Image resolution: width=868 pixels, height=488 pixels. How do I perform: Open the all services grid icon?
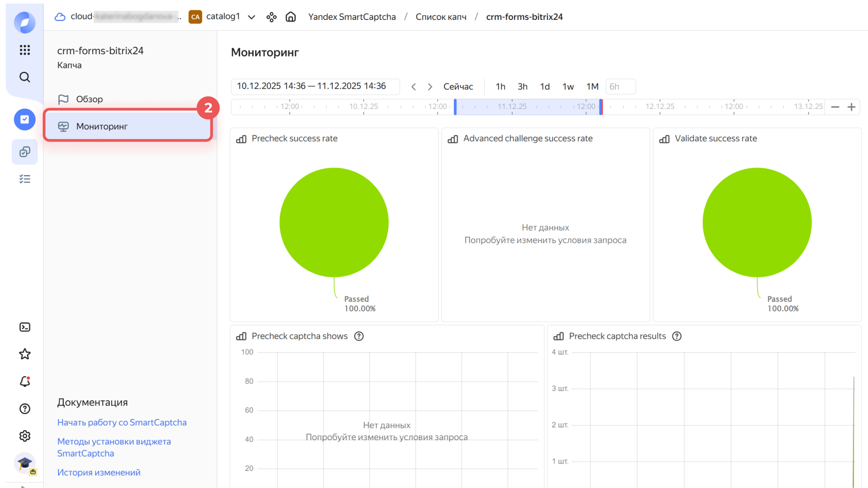coord(25,50)
